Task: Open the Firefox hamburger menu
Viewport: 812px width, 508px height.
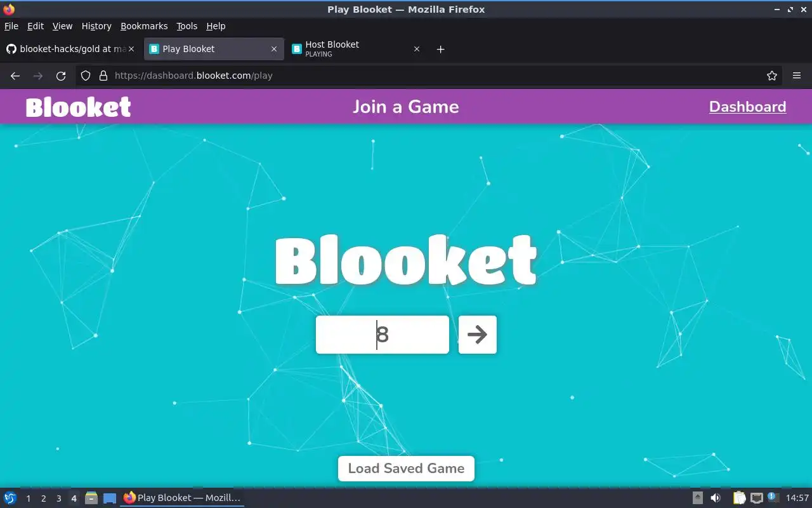Action: 797,76
